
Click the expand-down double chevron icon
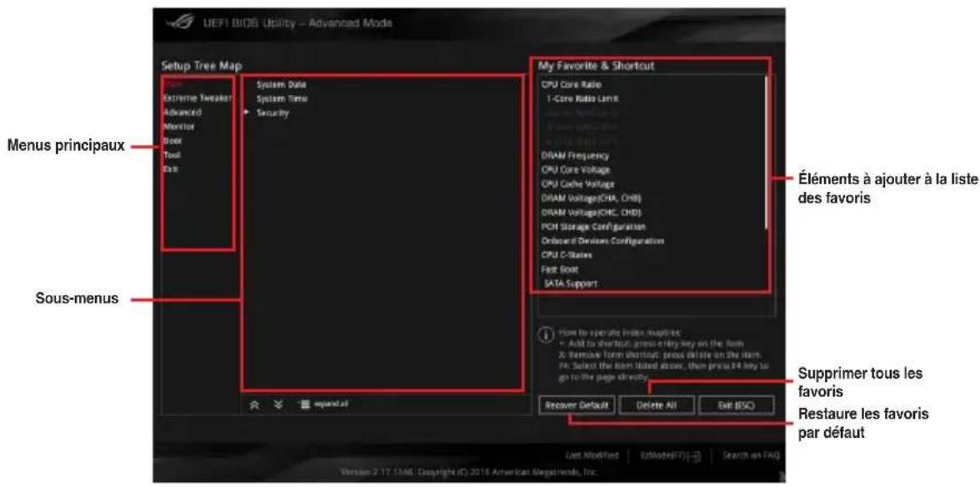click(278, 404)
